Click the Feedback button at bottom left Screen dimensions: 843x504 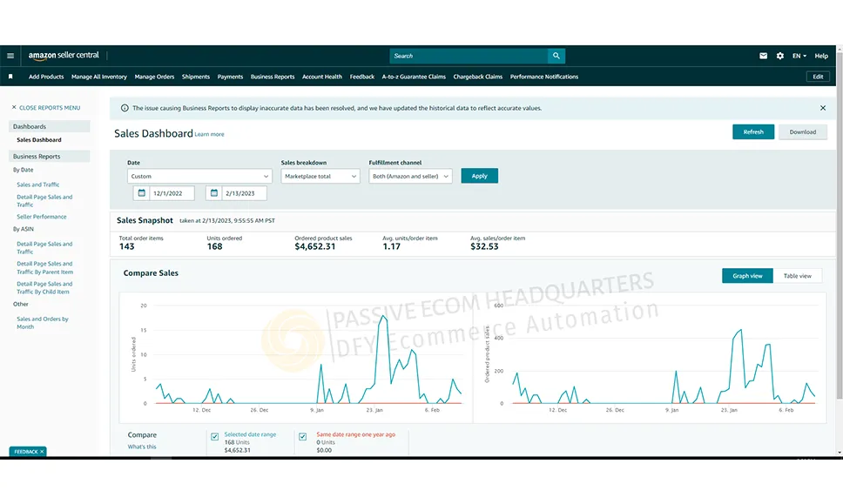(26, 452)
